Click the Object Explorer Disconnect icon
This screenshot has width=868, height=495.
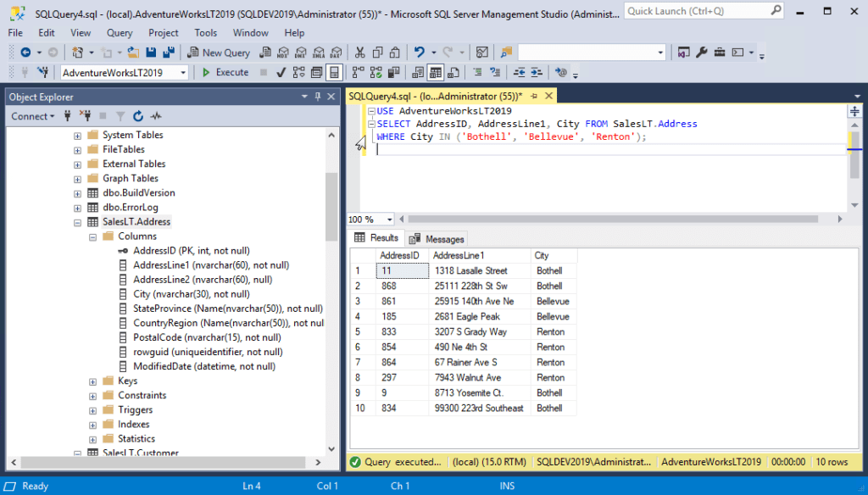(x=85, y=116)
